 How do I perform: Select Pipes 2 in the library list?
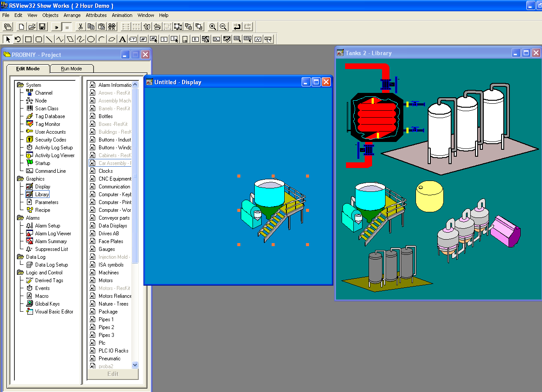point(102,327)
